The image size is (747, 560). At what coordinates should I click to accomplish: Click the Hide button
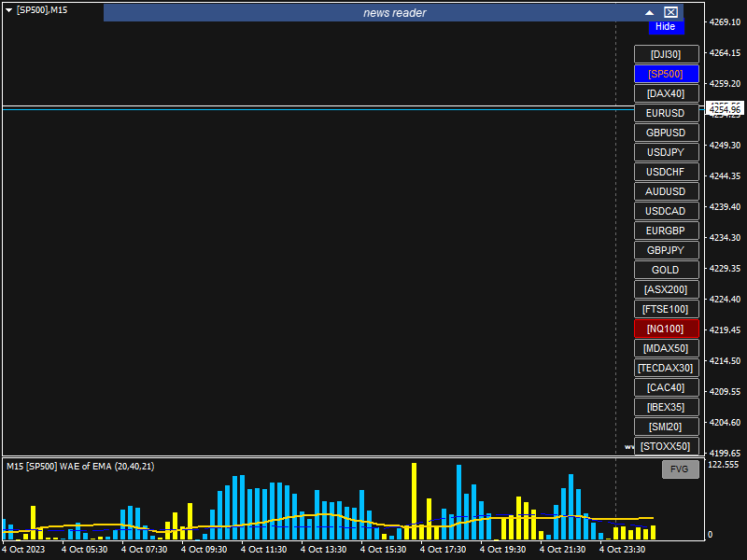[666, 27]
